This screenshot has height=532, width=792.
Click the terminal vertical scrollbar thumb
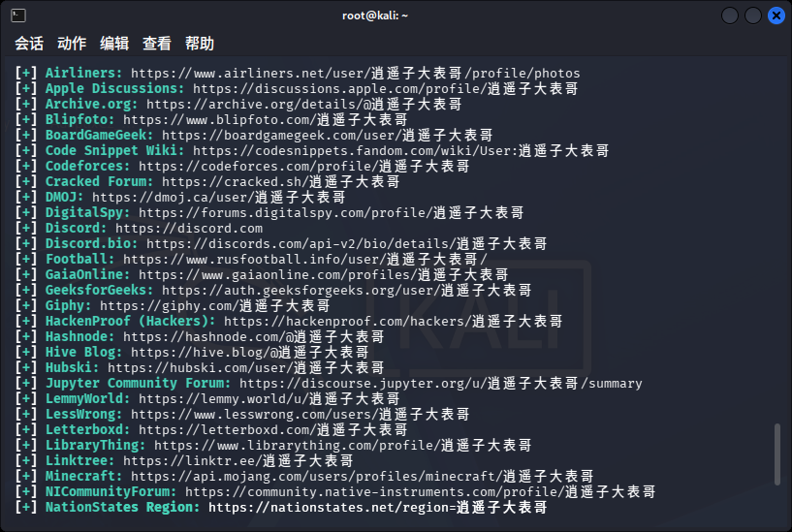tap(776, 454)
